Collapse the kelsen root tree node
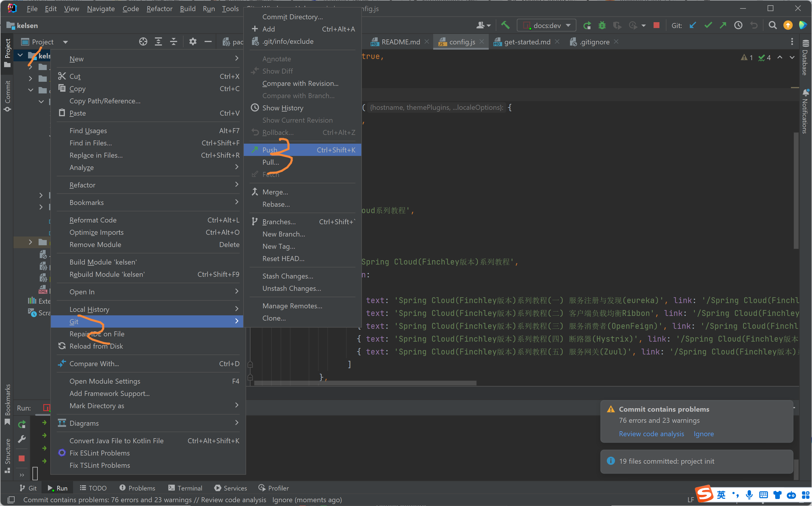 [20, 55]
